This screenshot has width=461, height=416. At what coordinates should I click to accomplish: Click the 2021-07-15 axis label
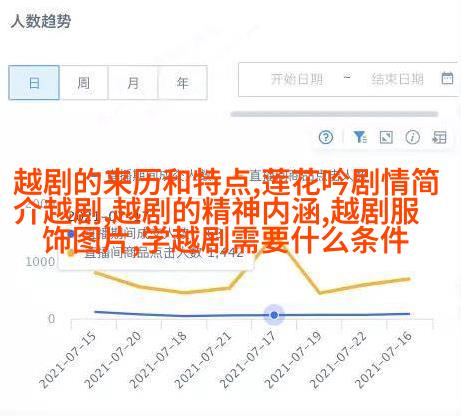tap(68, 360)
